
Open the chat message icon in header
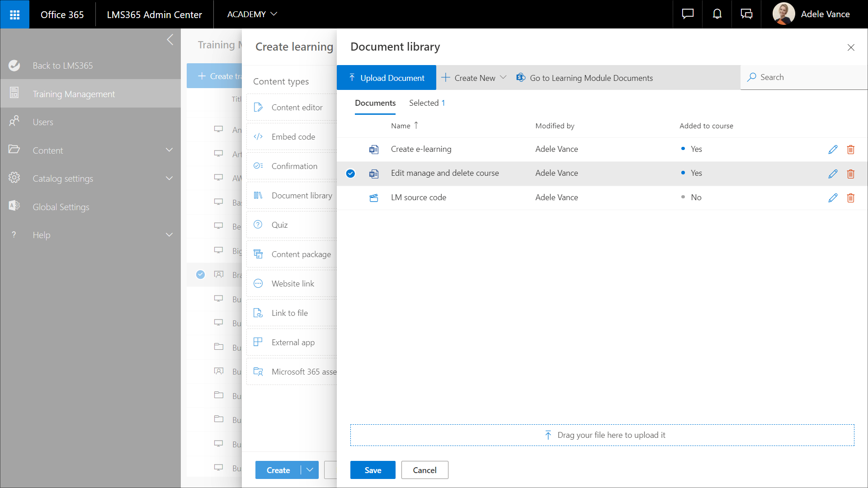pos(688,14)
